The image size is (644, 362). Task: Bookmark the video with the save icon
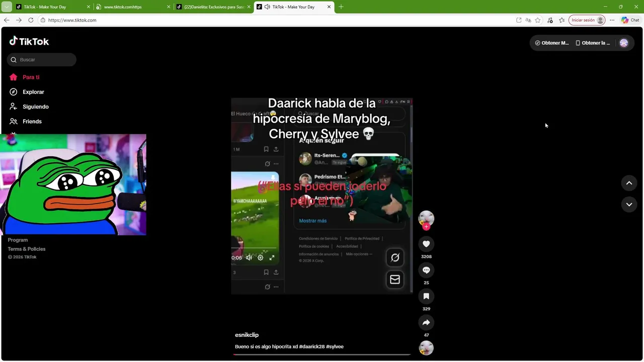tap(426, 296)
